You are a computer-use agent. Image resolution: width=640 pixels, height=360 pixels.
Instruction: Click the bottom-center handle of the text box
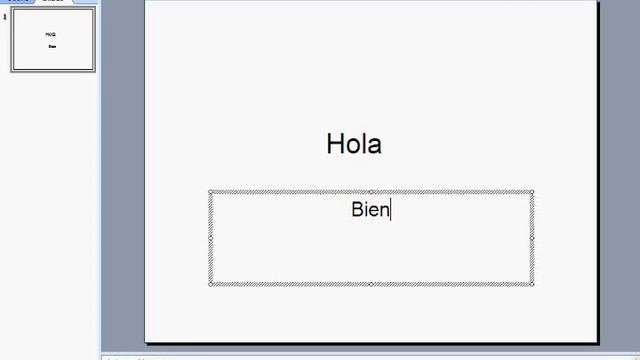coord(371,284)
